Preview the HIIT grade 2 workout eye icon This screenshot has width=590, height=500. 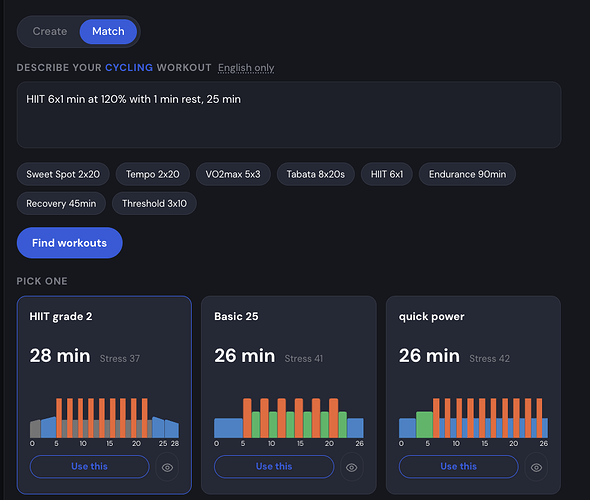coord(167,467)
